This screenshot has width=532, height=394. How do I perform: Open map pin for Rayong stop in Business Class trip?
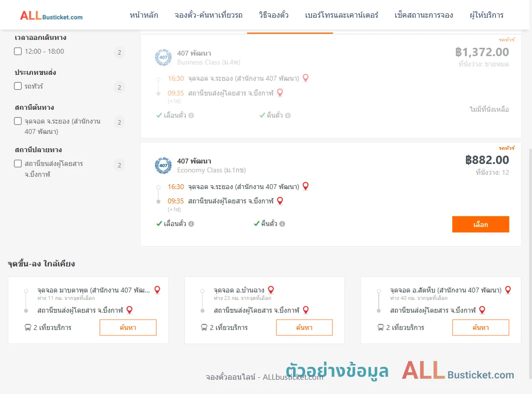306,78
